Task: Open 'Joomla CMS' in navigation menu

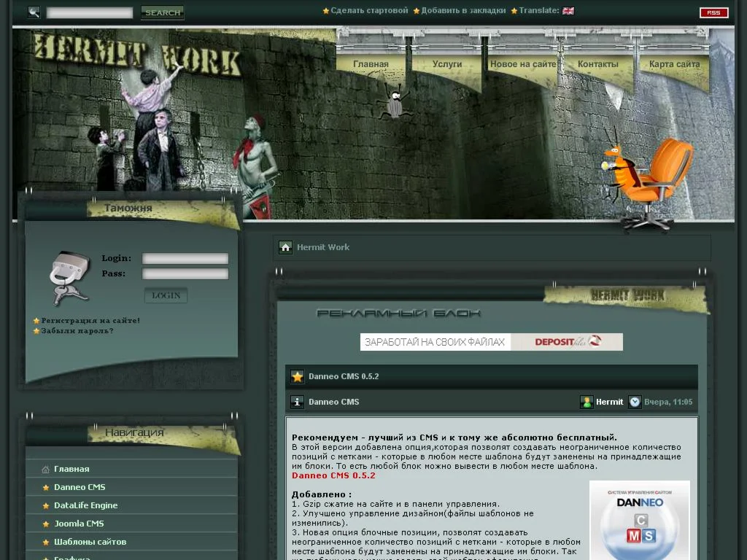Action: pos(79,524)
